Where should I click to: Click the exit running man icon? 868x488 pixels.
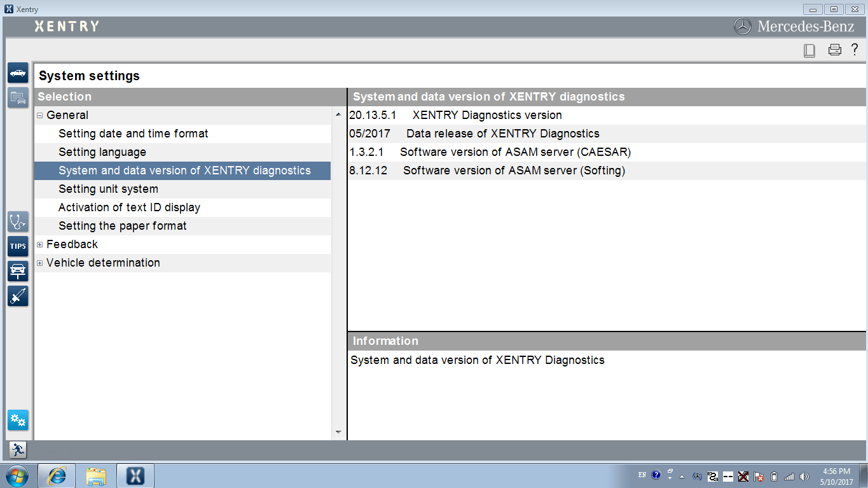click(18, 450)
